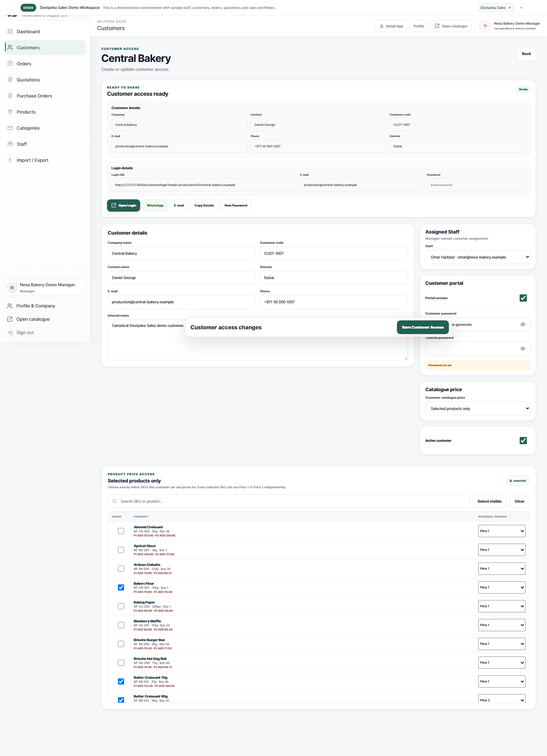Screen dimensions: 547x756
Task: Click the Install App download icon
Action: coord(382,26)
